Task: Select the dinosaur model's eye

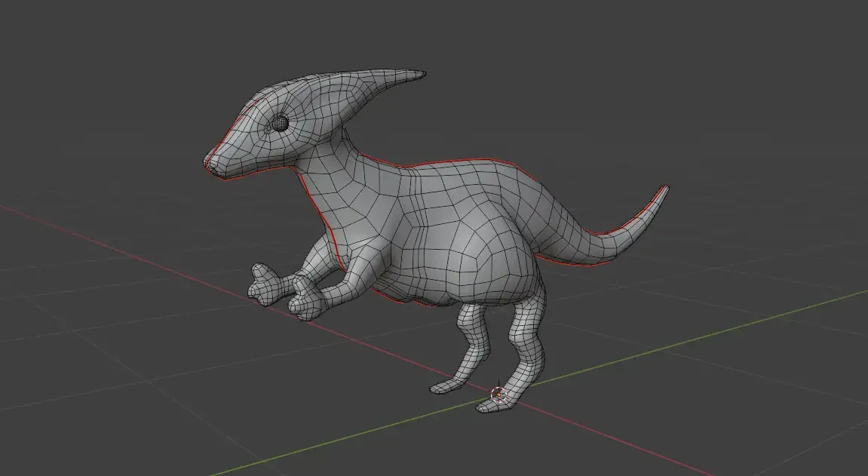Action: coord(281,124)
